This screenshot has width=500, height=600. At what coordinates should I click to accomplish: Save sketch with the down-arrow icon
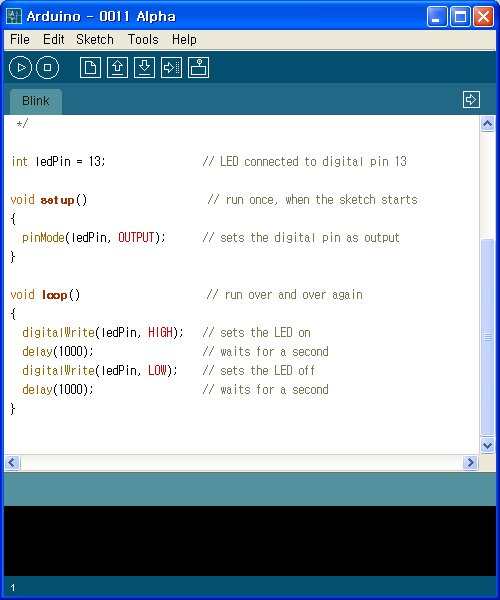[x=144, y=68]
